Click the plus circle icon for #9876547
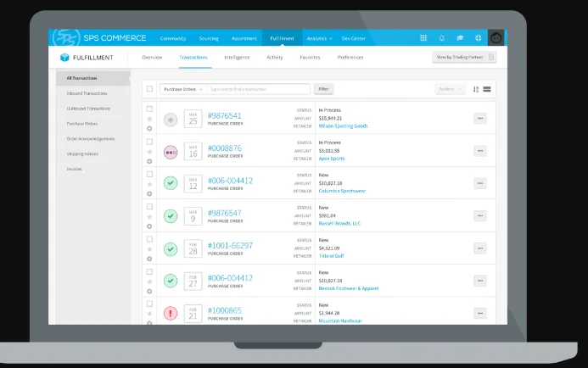The height and width of the screenshot is (368, 588). pos(149,226)
